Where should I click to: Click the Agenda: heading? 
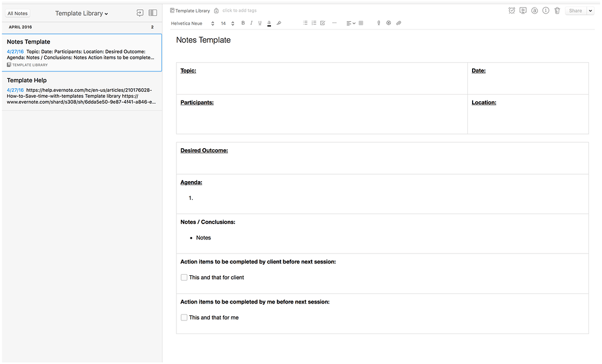click(x=191, y=182)
